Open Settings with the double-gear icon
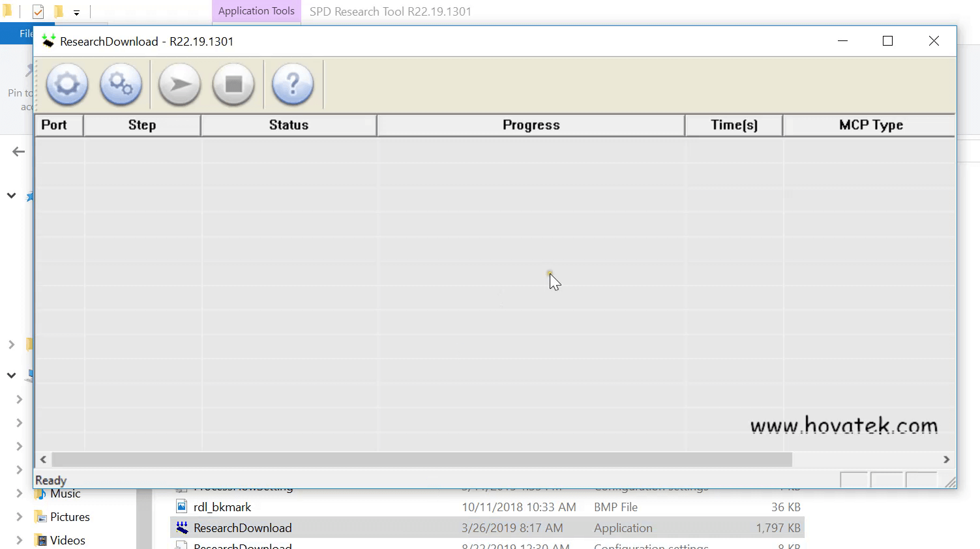Image resolution: width=980 pixels, height=549 pixels. (121, 85)
